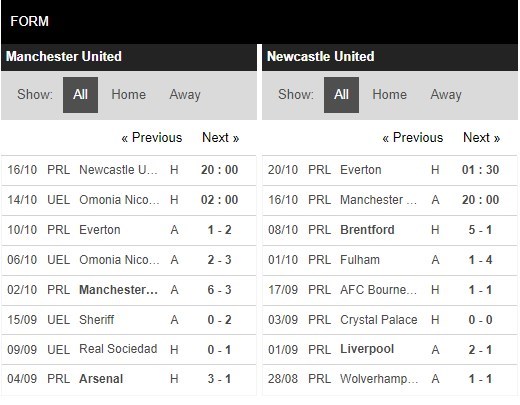
Task: Show Away matches for Newcastle United
Action: 446,95
